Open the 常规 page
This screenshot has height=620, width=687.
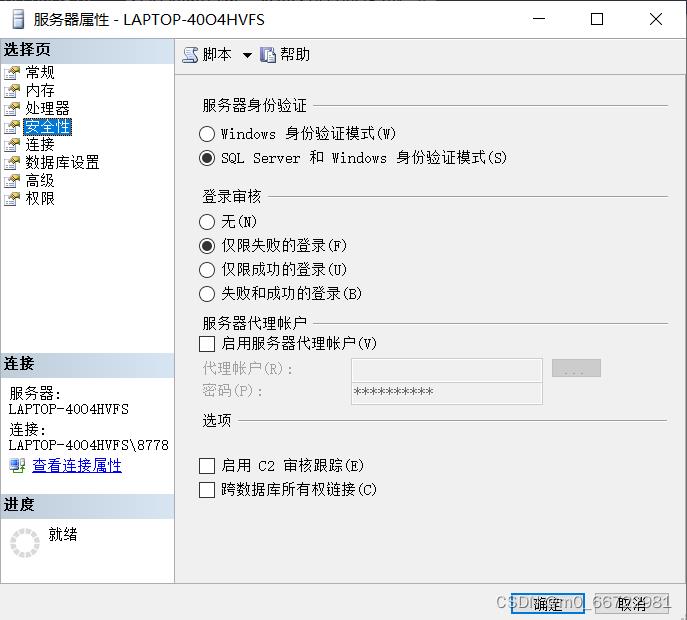(40, 72)
